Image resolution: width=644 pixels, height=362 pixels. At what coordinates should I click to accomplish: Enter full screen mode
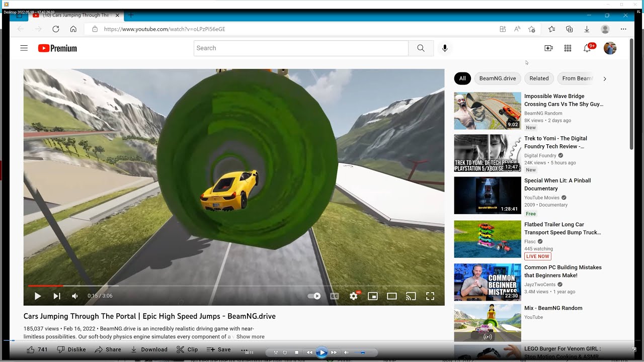[x=430, y=296]
